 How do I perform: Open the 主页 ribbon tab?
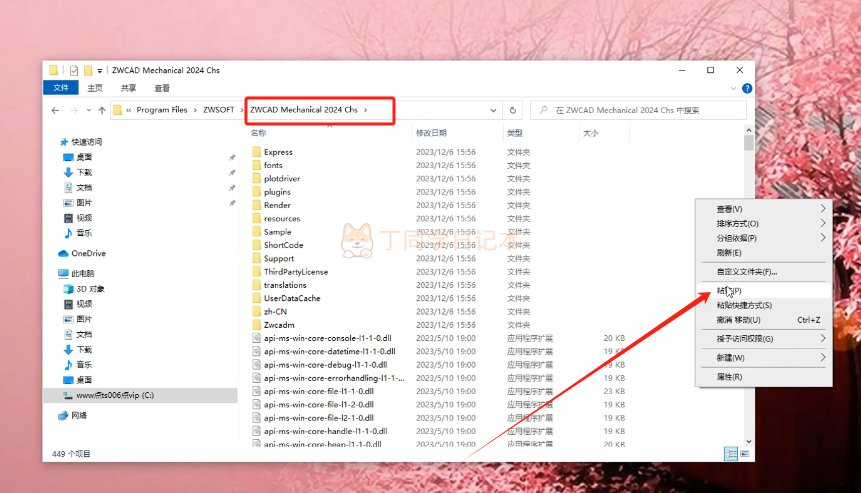[x=95, y=88]
